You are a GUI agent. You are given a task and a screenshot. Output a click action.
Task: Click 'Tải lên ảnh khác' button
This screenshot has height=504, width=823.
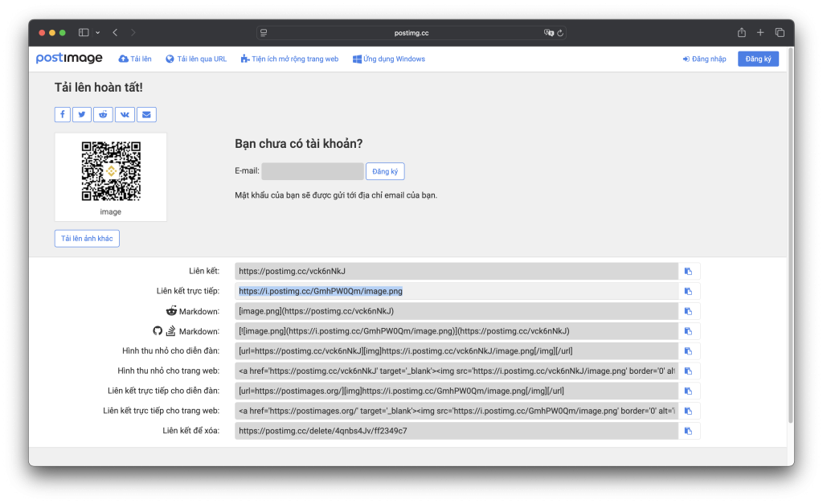click(x=87, y=239)
